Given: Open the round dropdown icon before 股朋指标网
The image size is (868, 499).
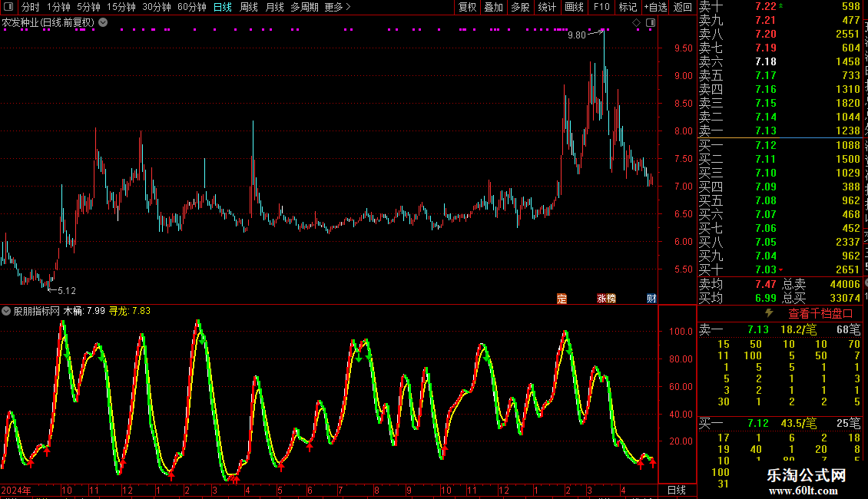Looking at the screenshot, I should [6, 311].
